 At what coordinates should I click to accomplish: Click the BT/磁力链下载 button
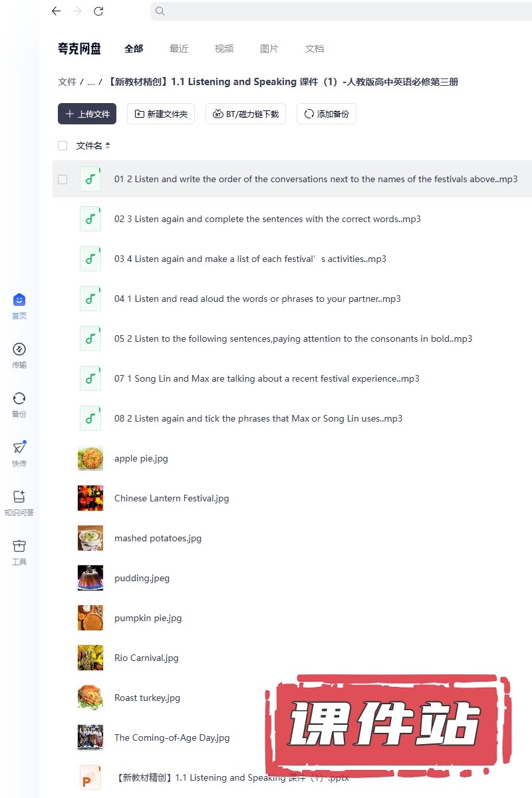[x=246, y=114]
